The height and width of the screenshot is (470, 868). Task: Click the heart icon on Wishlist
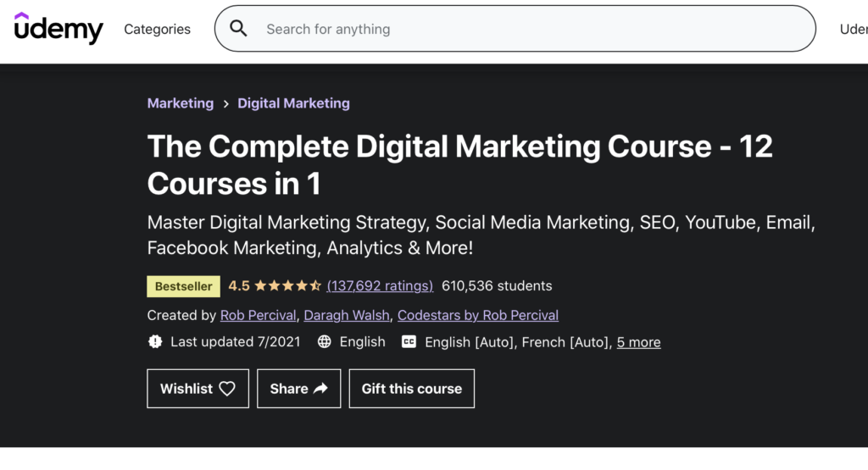point(227,389)
